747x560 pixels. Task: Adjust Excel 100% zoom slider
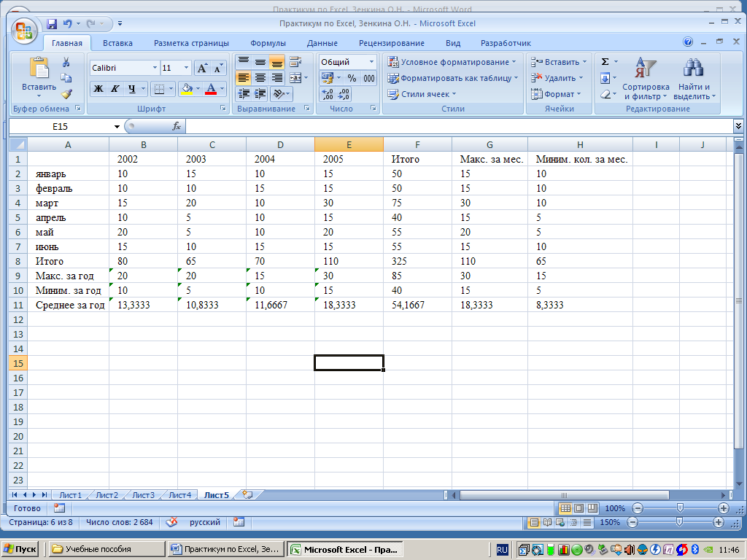tap(681, 508)
